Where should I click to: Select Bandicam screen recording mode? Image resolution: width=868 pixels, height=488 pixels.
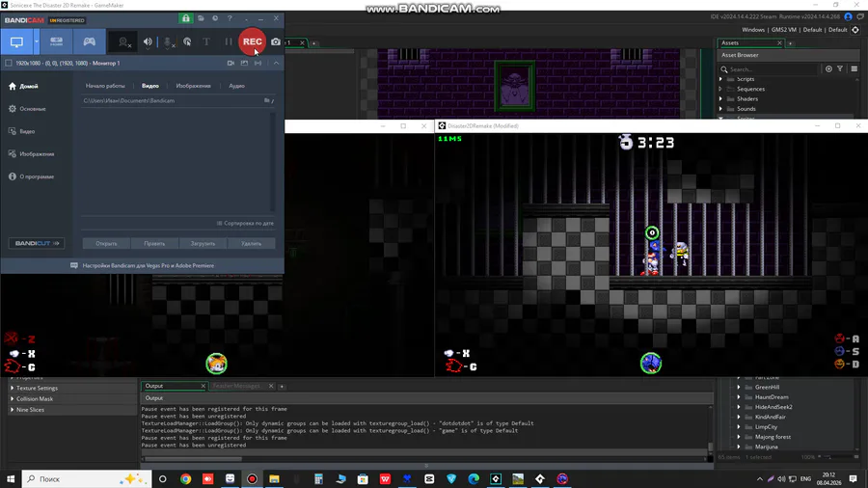16,42
